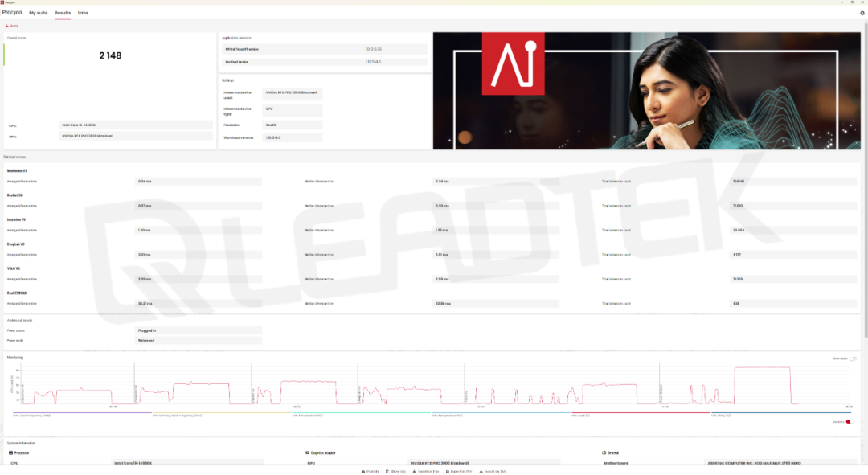The width and height of the screenshot is (868, 475).
Task: Click the MobileNet V3 average inference time value
Action: [x=199, y=182]
